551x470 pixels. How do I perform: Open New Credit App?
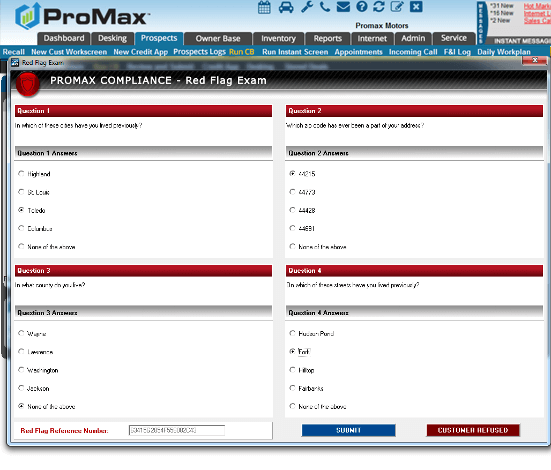(141, 52)
